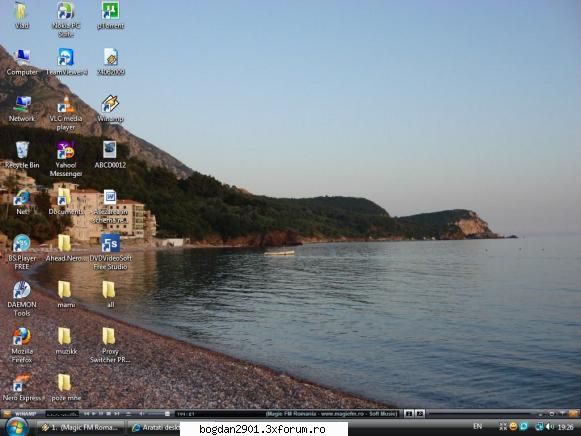Open the Vlad folder on desktop
Screen dimensions: 581x436
21,15
